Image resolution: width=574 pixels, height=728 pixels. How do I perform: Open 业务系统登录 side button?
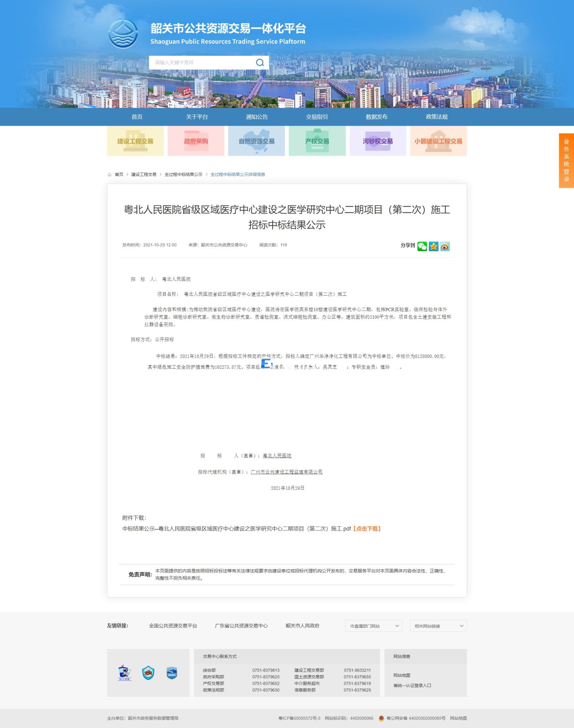click(x=566, y=160)
